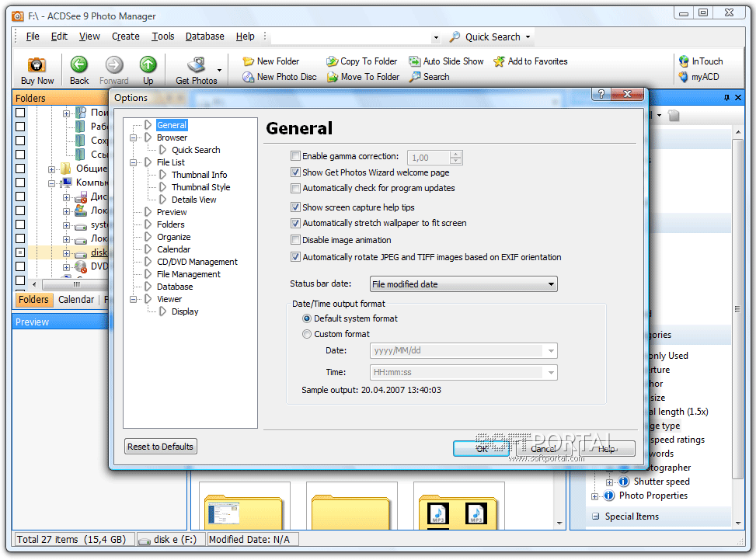Open the Quick Search dropdown arrow
The height and width of the screenshot is (560, 756).
528,37
